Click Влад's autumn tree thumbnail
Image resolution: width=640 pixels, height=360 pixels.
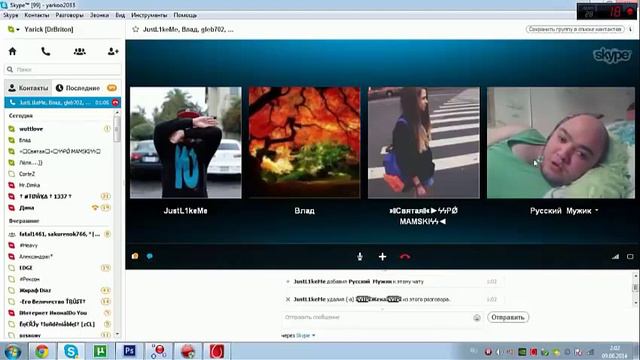pyautogui.click(x=304, y=142)
